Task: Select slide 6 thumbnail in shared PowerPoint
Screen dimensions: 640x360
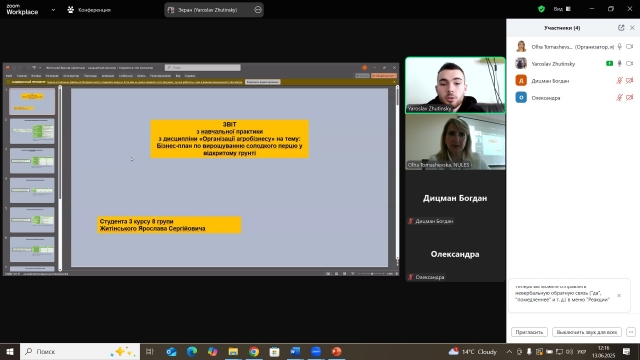Action: click(32, 249)
